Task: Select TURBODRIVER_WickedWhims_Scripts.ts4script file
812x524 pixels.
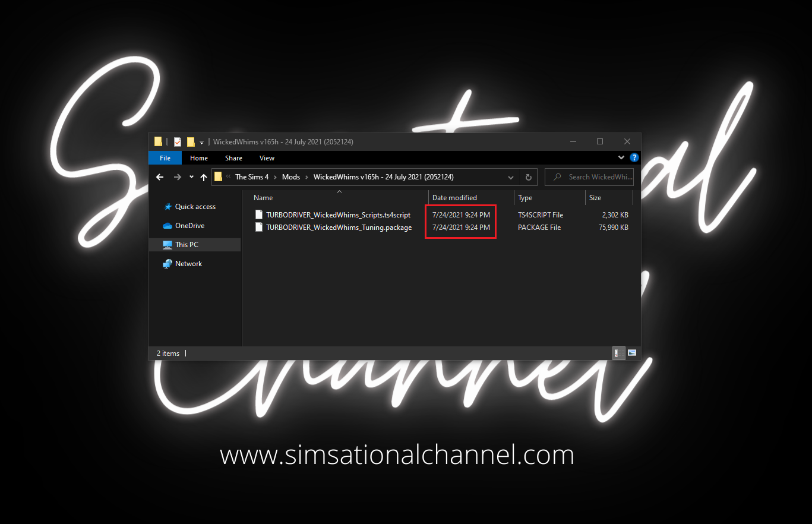Action: point(338,215)
